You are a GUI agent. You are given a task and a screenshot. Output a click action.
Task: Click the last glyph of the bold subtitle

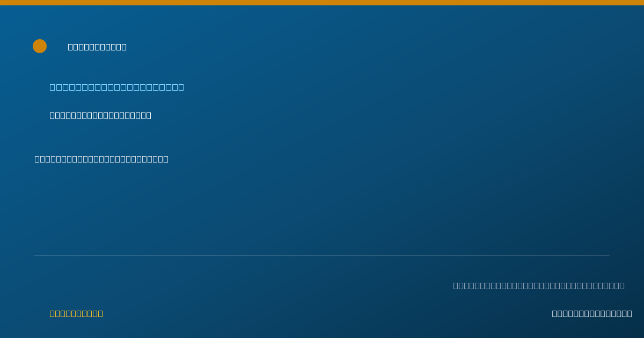149,115
